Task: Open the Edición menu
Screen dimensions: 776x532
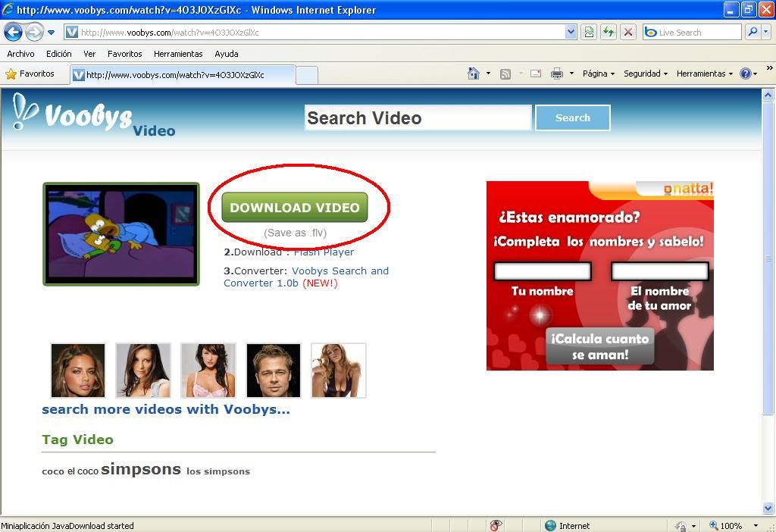Action: pyautogui.click(x=59, y=54)
